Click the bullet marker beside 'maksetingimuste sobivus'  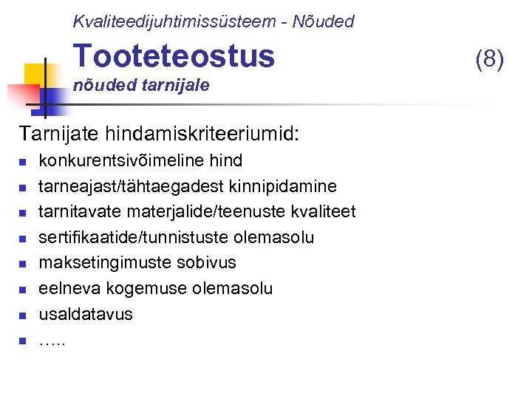point(23,265)
